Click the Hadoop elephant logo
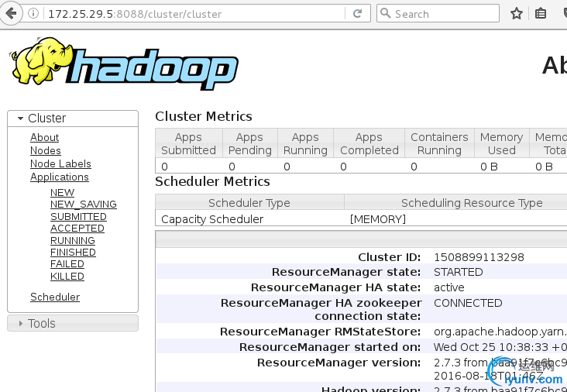The height and width of the screenshot is (392, 567). pyautogui.click(x=123, y=64)
